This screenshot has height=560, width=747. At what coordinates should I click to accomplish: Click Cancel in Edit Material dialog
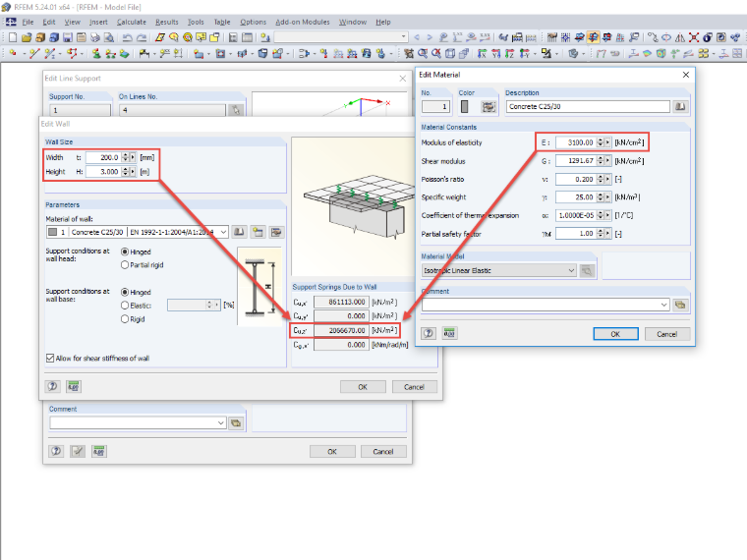point(667,334)
